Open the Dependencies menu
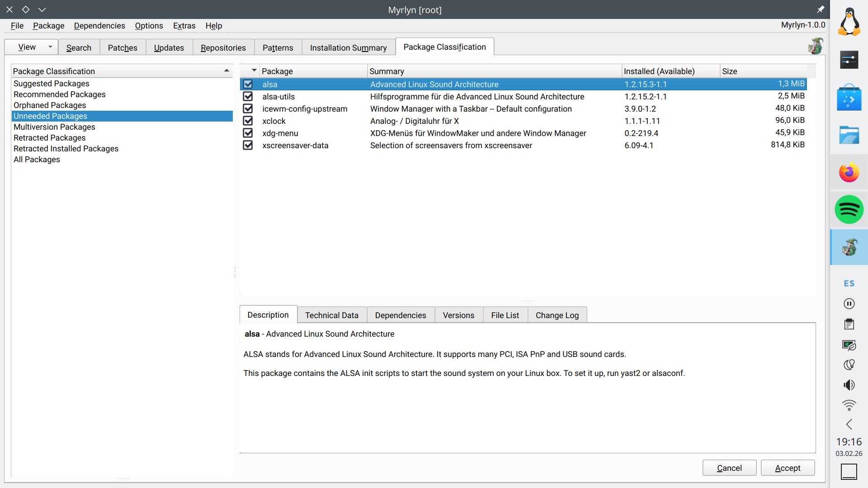Viewport: 868px width, 488px height. pos(99,26)
